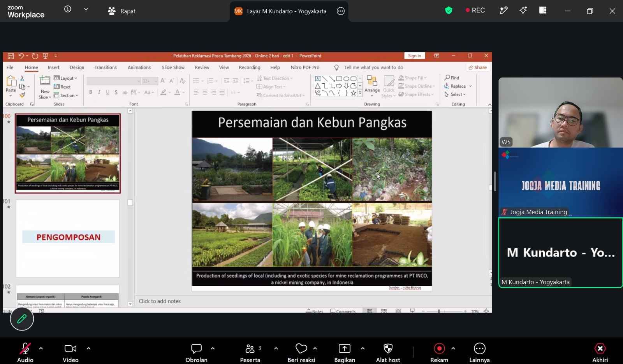Image resolution: width=623 pixels, height=364 pixels.
Task: Click PowerPoint New Slide icon
Action: (45, 81)
